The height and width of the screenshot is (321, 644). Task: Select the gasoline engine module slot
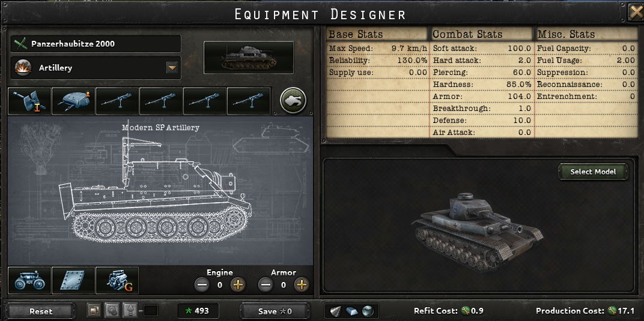click(x=117, y=280)
